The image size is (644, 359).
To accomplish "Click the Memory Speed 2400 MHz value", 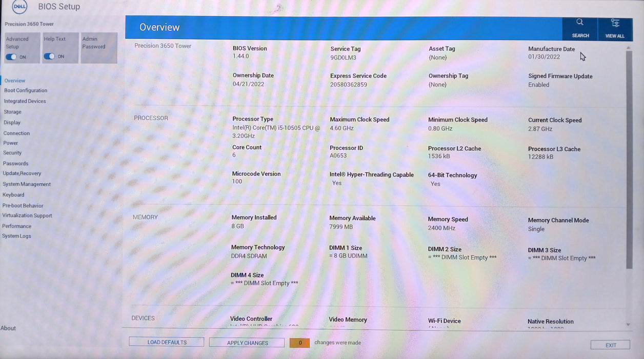I will [441, 228].
